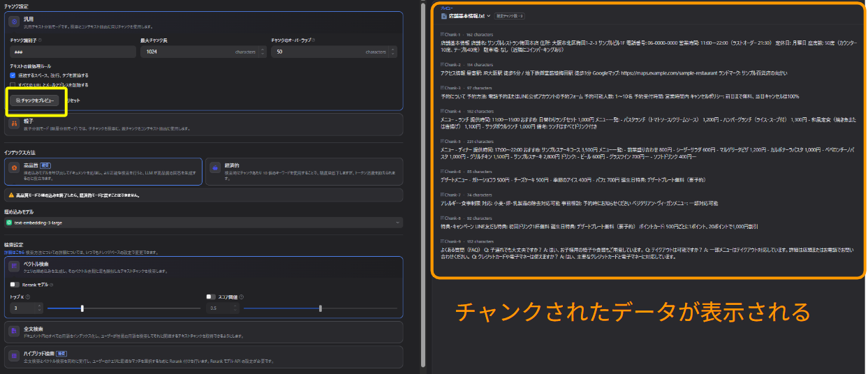The image size is (868, 374).
Task: Click the スコア閾値 slider handle
Action: pyautogui.click(x=321, y=308)
